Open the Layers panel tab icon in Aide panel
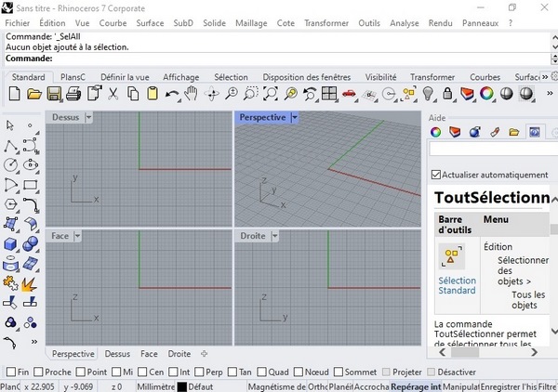 [455, 132]
